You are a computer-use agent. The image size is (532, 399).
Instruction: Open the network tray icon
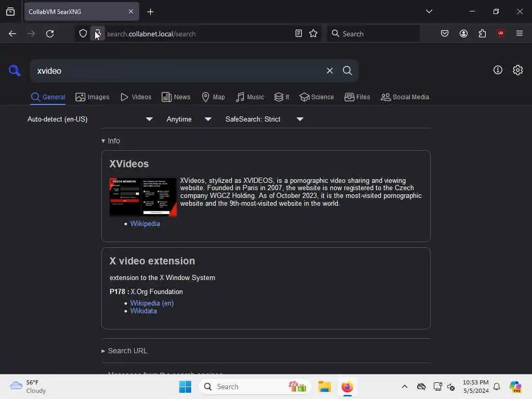pos(437,387)
